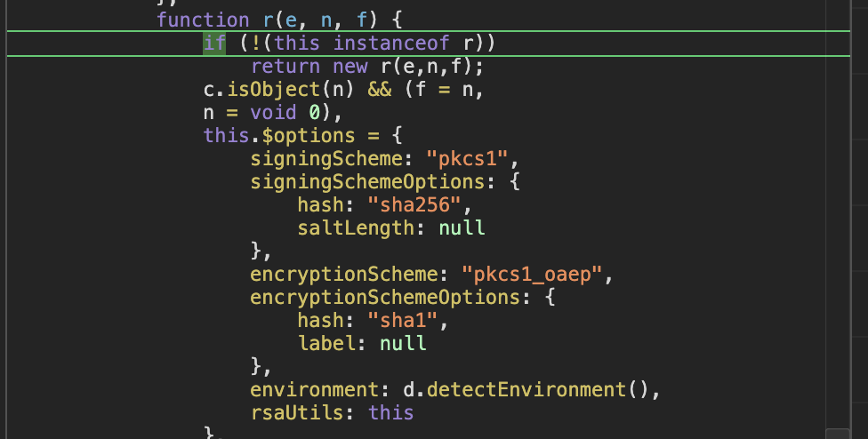Click the "encryptionSchemeOptions" key
The image size is (868, 439).
385,298
